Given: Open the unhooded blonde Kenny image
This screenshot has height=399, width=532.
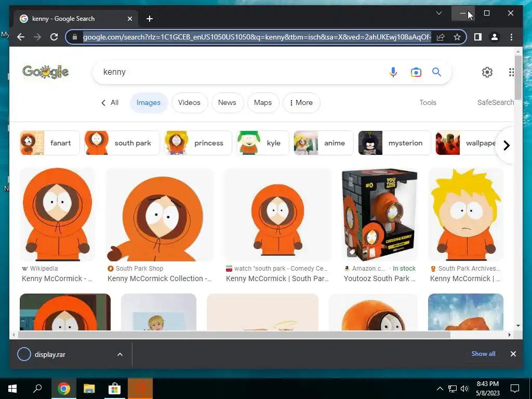Looking at the screenshot, I should point(466,215).
